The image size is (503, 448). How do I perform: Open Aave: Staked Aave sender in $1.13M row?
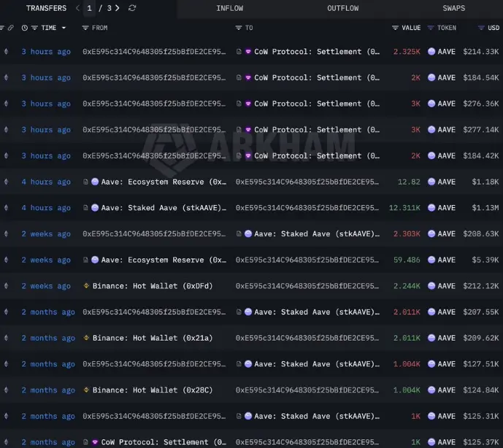[164, 208]
